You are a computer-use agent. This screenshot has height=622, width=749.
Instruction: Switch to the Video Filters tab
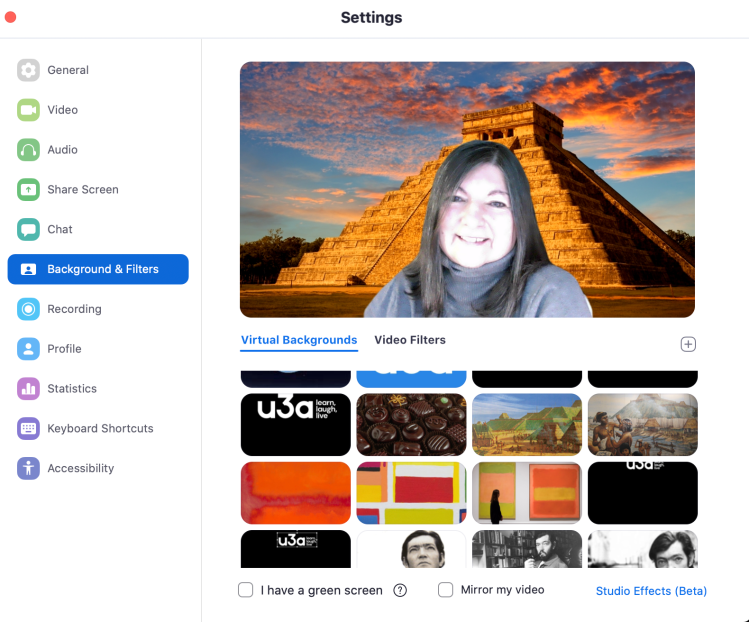click(410, 340)
